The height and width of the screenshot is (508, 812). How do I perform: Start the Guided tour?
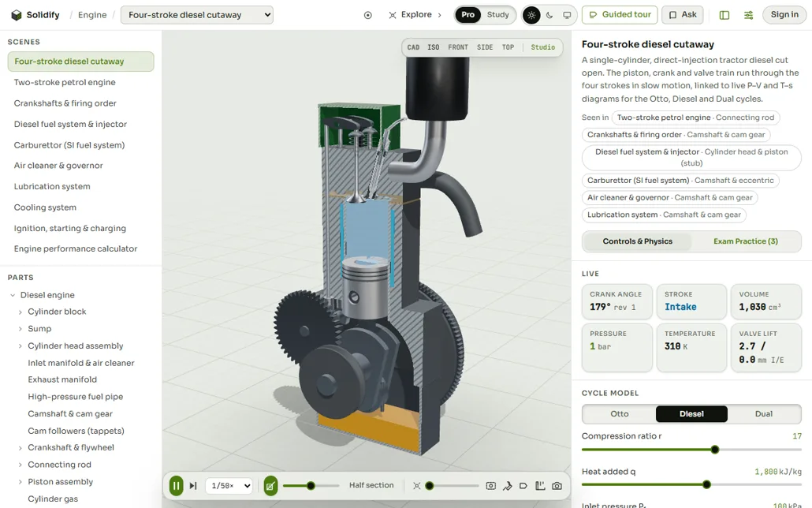[x=620, y=14]
